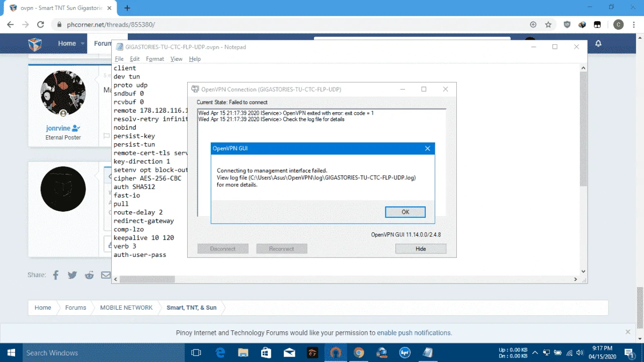The width and height of the screenshot is (644, 362).
Task: Open File Explorer from taskbar
Action: point(243,352)
